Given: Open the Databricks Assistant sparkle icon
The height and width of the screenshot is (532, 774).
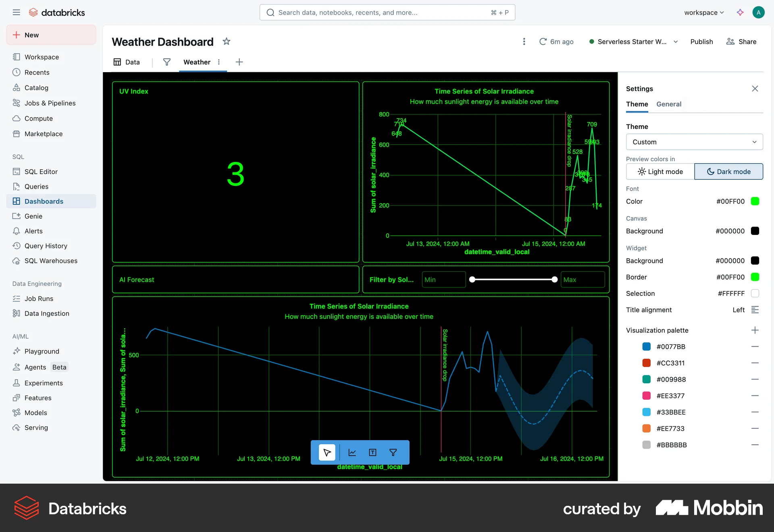Looking at the screenshot, I should pos(740,12).
